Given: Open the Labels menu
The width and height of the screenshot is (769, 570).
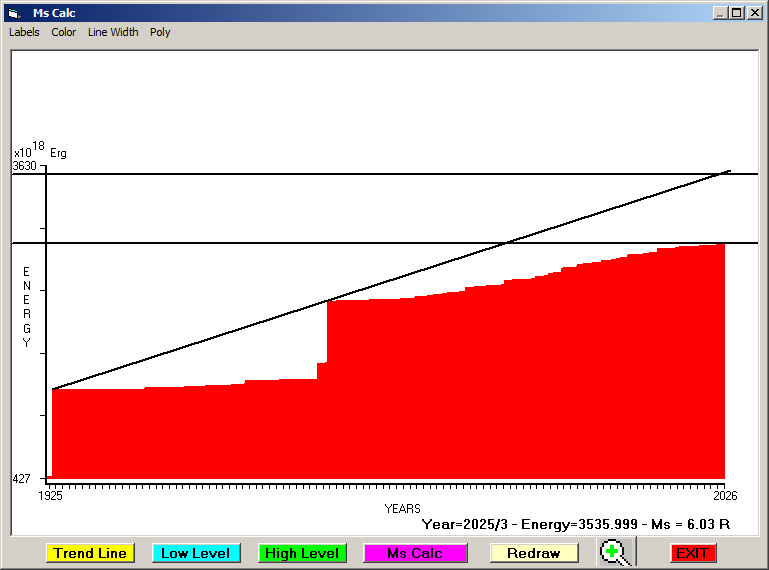Looking at the screenshot, I should point(24,32).
